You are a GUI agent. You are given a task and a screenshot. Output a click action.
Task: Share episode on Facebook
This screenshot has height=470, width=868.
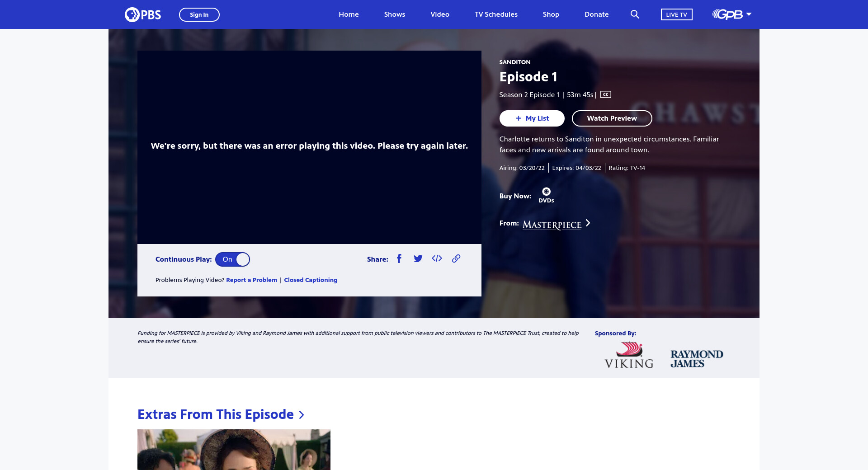(399, 258)
